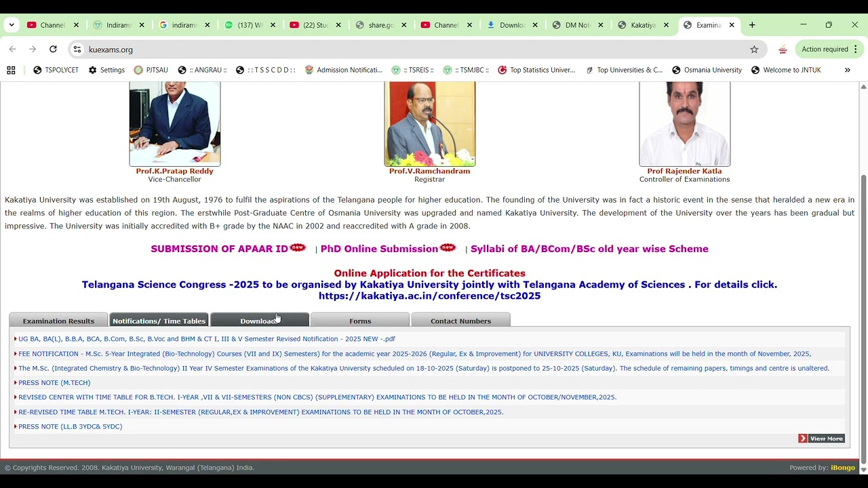Open M.Sc. Integrated Chemistry postponed exam notice
This screenshot has width=868, height=488.
424,369
